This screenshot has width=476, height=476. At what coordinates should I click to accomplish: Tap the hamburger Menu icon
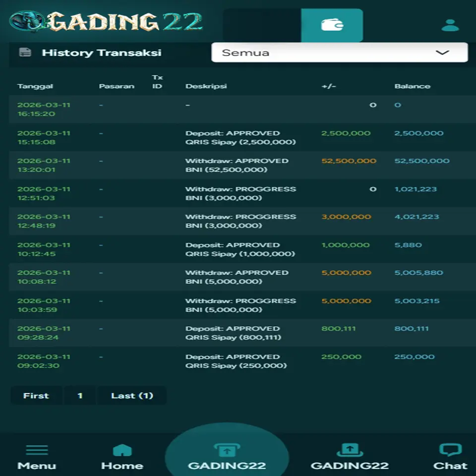37,449
